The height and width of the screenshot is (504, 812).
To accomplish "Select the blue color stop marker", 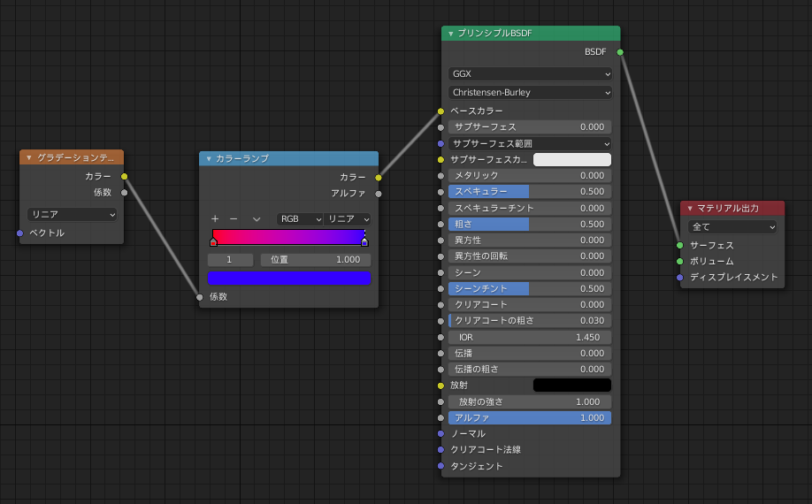I will (364, 241).
